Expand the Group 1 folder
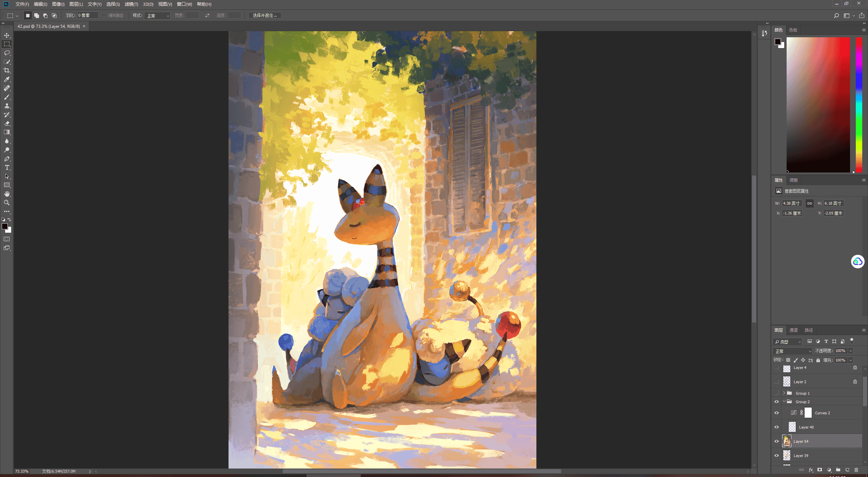Image resolution: width=868 pixels, height=477 pixels. tap(784, 393)
